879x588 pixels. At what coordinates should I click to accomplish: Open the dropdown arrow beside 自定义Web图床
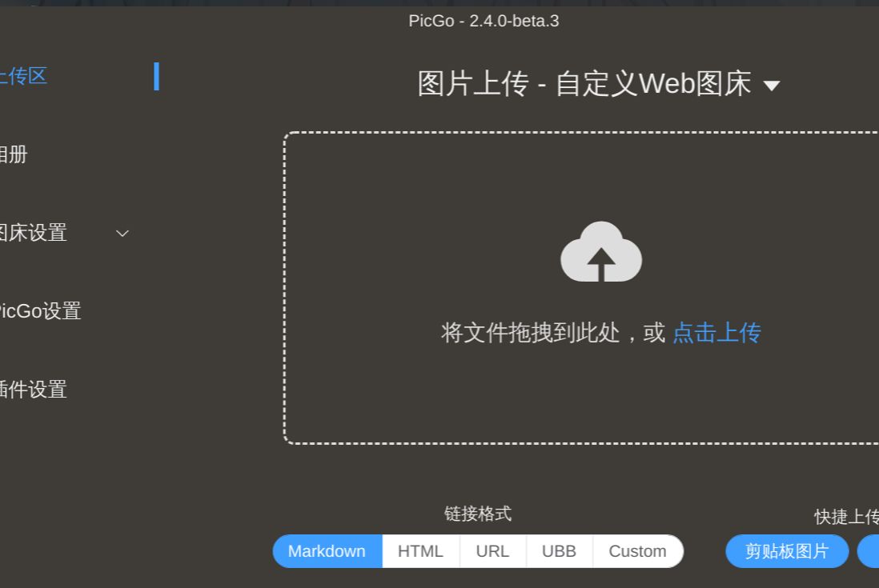point(772,86)
